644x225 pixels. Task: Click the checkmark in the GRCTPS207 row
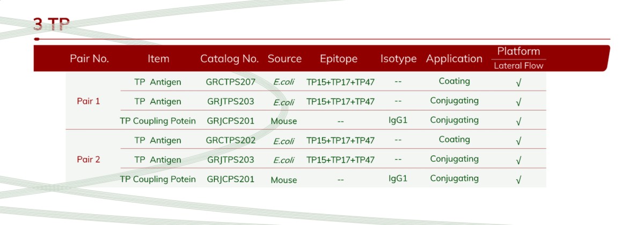click(518, 83)
